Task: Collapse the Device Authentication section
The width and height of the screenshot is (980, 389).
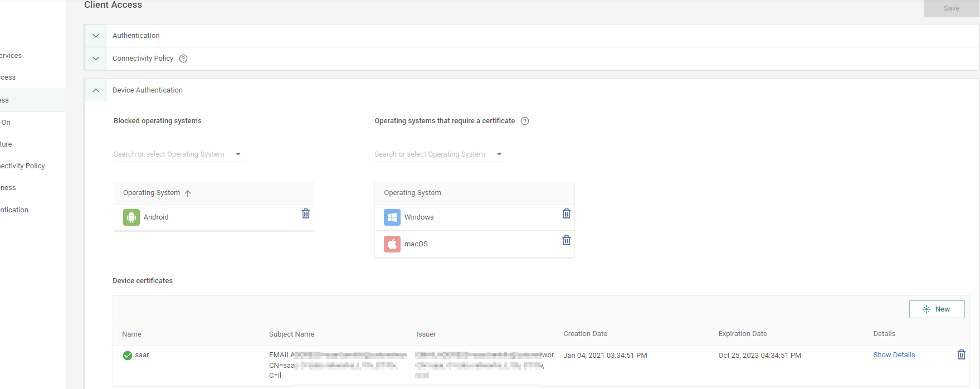Action: 96,90
